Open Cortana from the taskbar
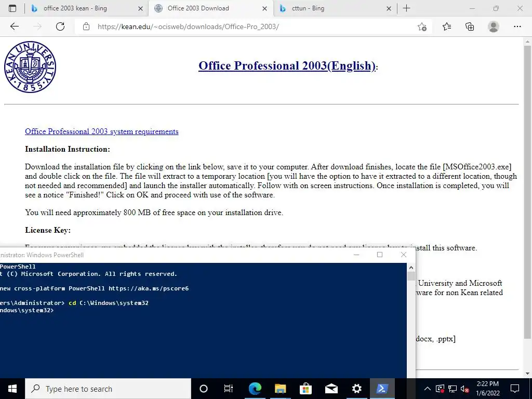 point(203,389)
